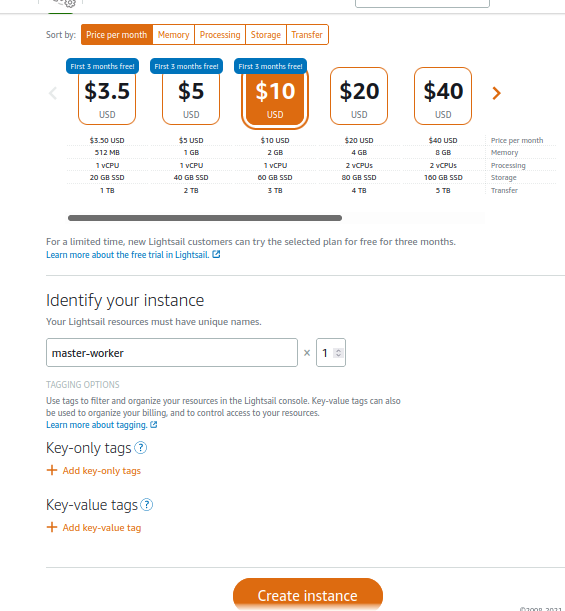Show next pricing plans with right chevron
Screen dimensions: 565x611
pyautogui.click(x=496, y=93)
